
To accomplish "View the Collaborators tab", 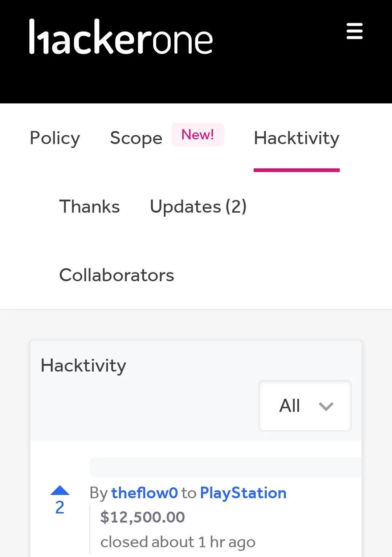I will tap(117, 275).
